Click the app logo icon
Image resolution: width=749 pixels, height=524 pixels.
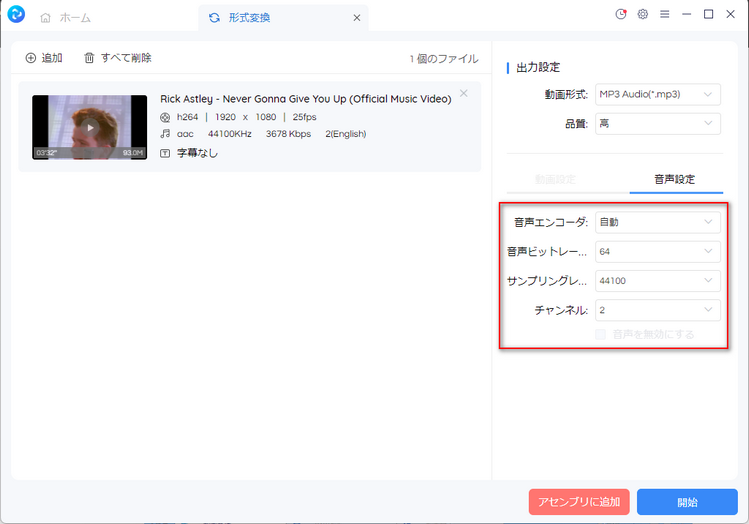(x=16, y=16)
